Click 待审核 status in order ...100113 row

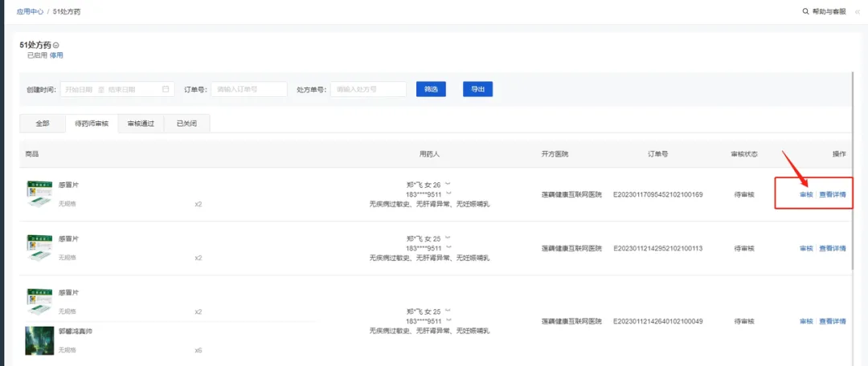[744, 249]
